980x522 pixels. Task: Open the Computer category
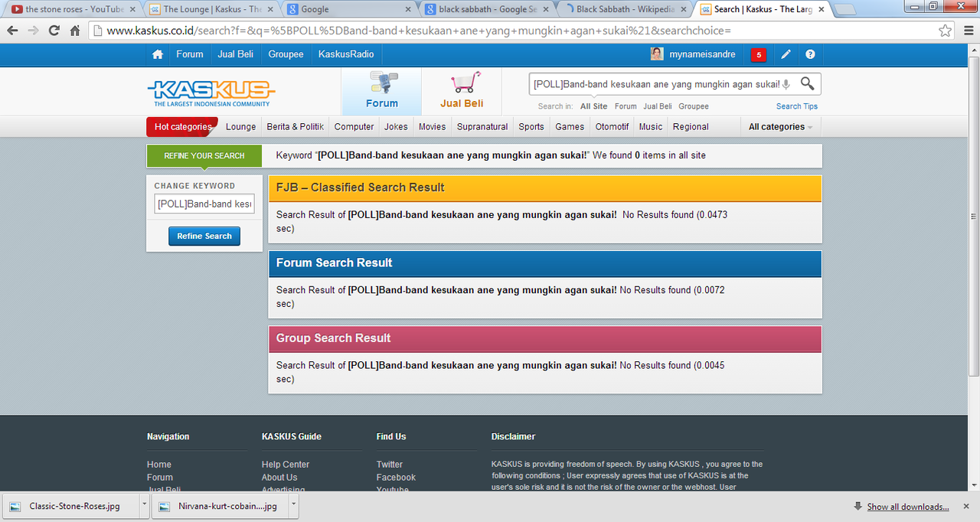pyautogui.click(x=354, y=127)
